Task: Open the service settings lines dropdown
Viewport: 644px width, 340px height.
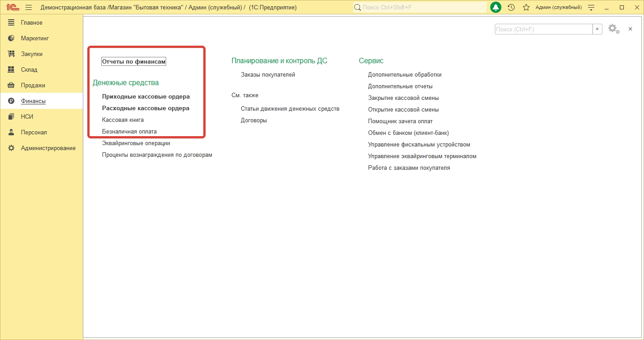Action: (x=591, y=8)
